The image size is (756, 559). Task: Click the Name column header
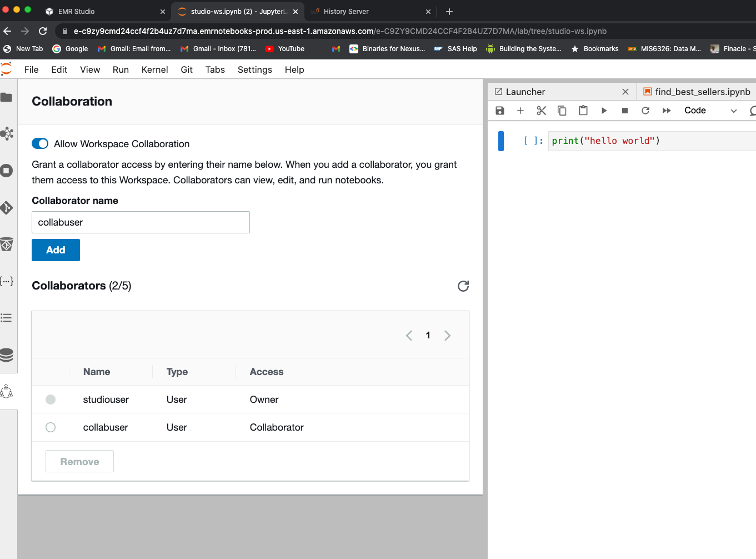coord(97,372)
